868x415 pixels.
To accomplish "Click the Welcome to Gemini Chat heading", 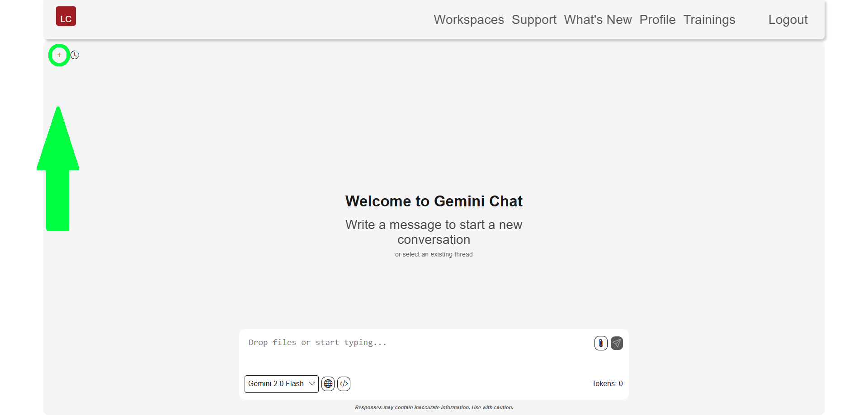I will coord(434,201).
